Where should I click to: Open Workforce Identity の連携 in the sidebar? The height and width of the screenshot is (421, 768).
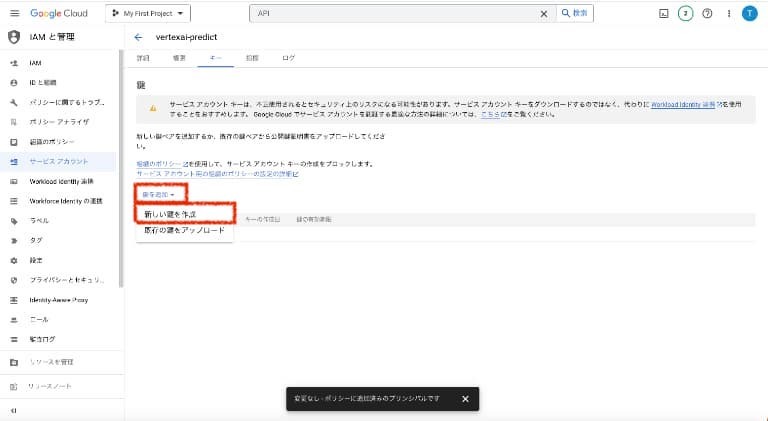[59, 201]
